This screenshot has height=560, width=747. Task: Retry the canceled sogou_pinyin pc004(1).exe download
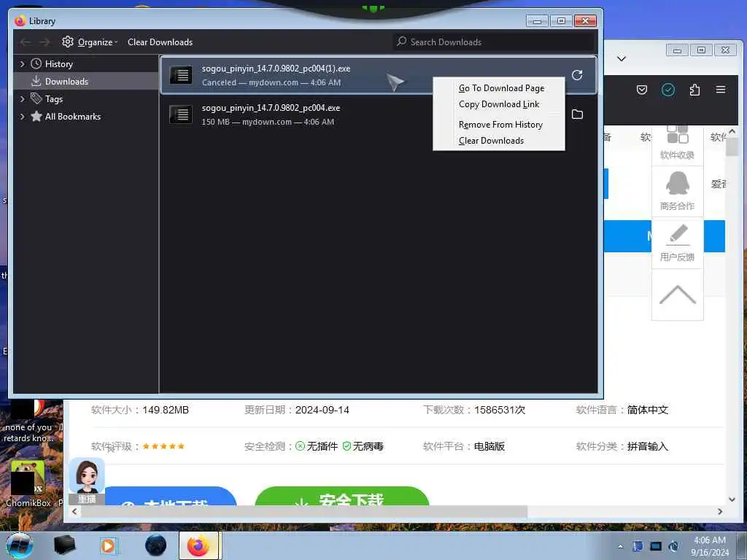click(x=577, y=75)
